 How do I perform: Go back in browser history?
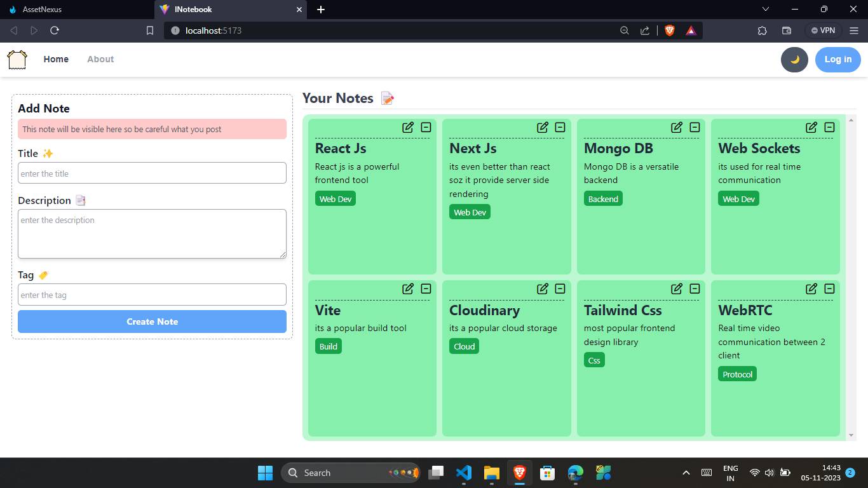click(14, 30)
